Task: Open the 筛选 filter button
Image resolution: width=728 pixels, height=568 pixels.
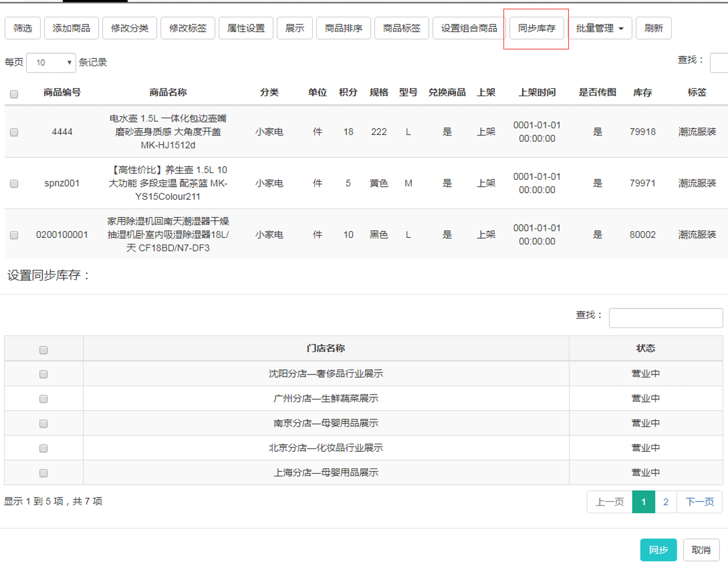Action: 23,28
